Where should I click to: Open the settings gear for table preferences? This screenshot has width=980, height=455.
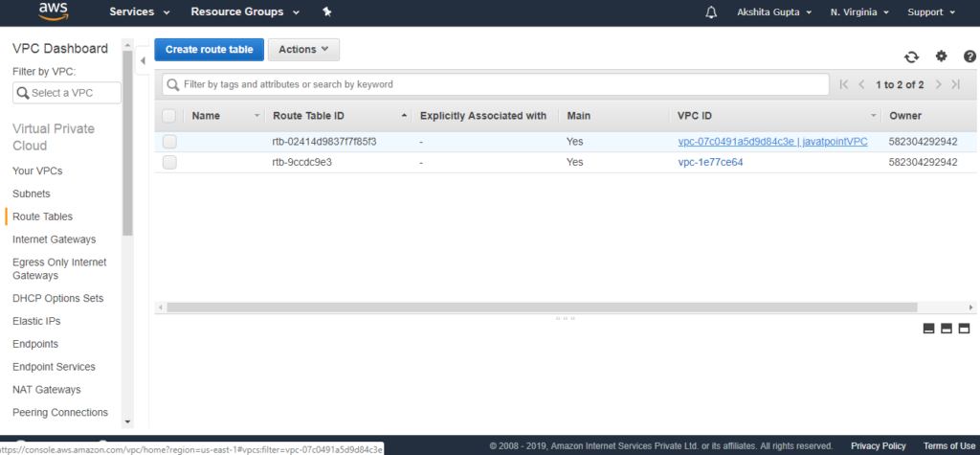pyautogui.click(x=942, y=57)
